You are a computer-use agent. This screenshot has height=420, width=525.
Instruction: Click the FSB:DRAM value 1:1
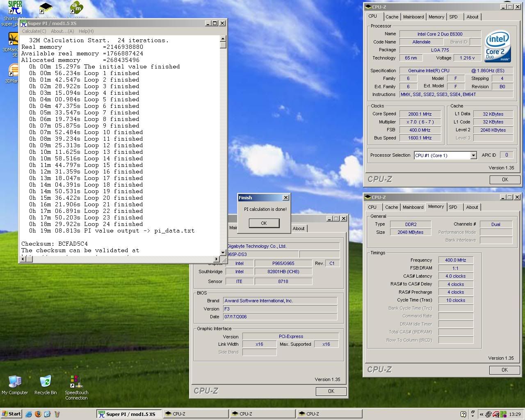pyautogui.click(x=456, y=268)
